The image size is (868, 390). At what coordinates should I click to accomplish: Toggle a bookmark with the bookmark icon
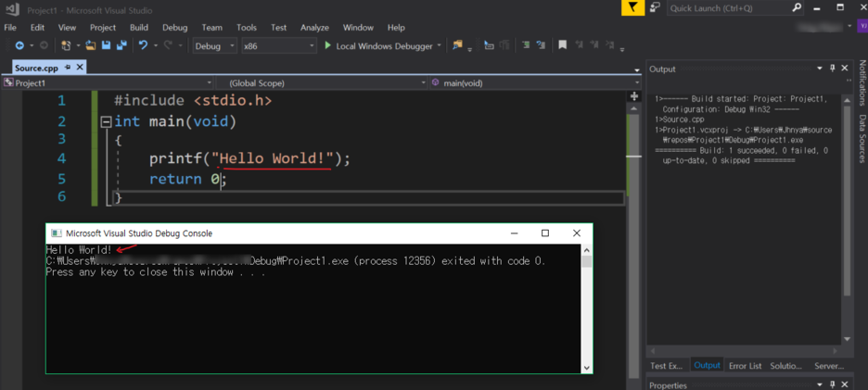point(562,46)
